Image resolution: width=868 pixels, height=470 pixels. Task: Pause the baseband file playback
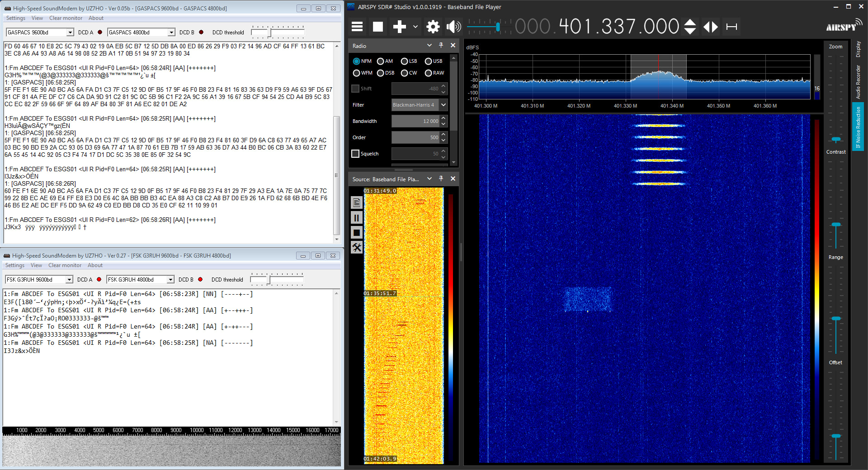point(356,218)
